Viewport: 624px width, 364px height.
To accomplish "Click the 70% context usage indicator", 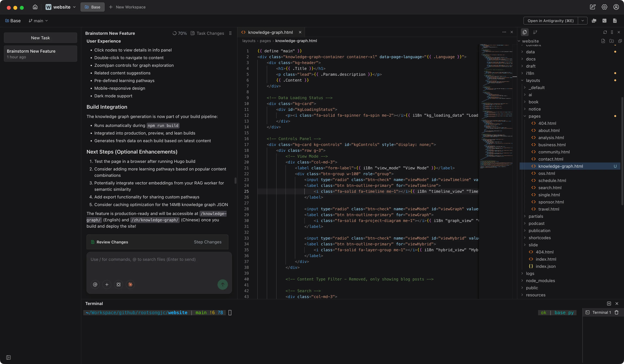I will click(180, 33).
